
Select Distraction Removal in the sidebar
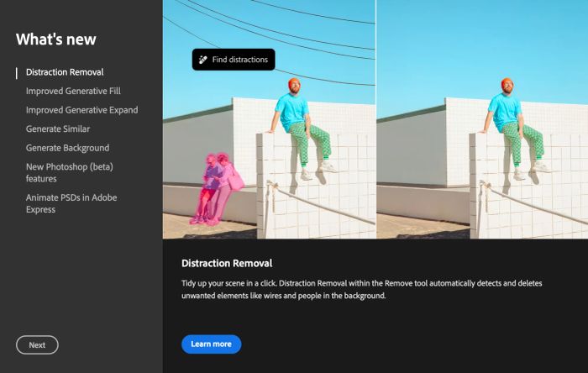pos(65,72)
